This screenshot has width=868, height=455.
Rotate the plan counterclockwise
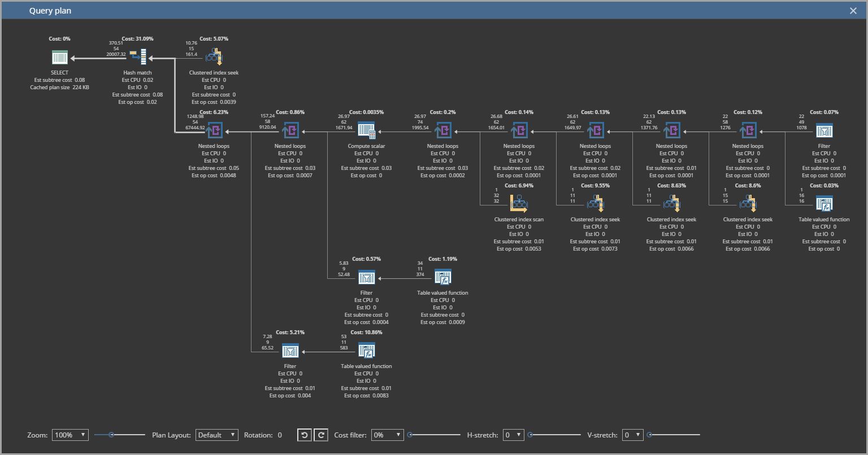[304, 435]
